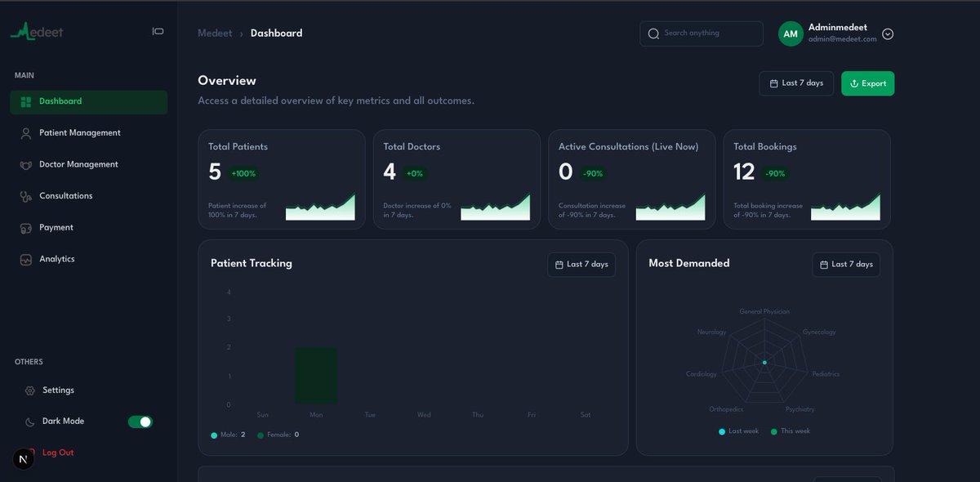
Task: Click the Payment wallet icon
Action: pyautogui.click(x=26, y=228)
